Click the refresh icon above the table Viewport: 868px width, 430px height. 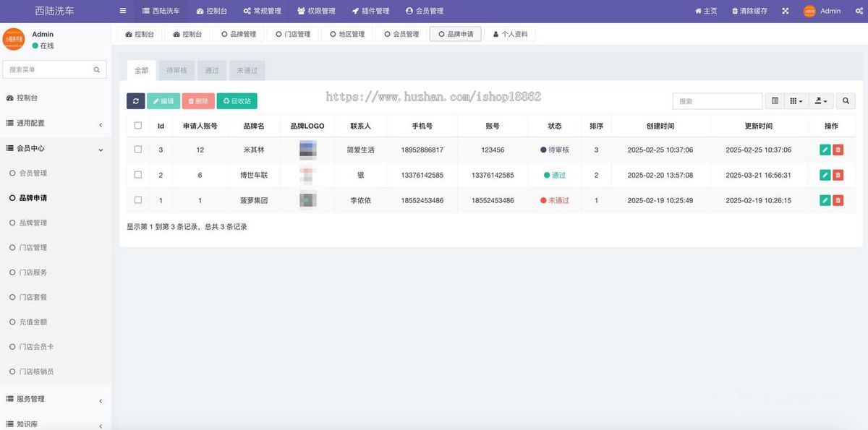pos(135,100)
